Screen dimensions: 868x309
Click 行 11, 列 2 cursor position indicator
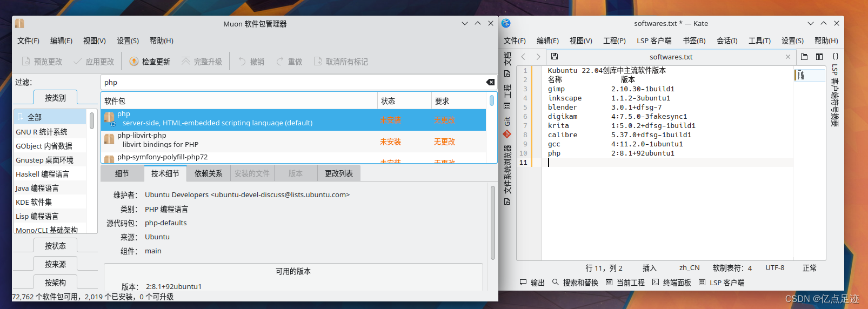click(604, 268)
